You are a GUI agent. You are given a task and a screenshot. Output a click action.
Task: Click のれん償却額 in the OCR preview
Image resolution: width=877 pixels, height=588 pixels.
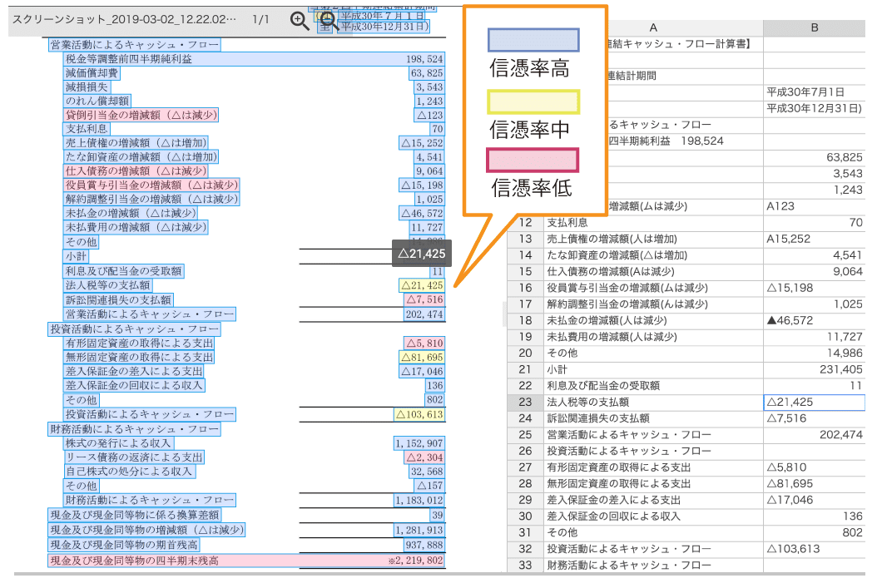pos(97,101)
